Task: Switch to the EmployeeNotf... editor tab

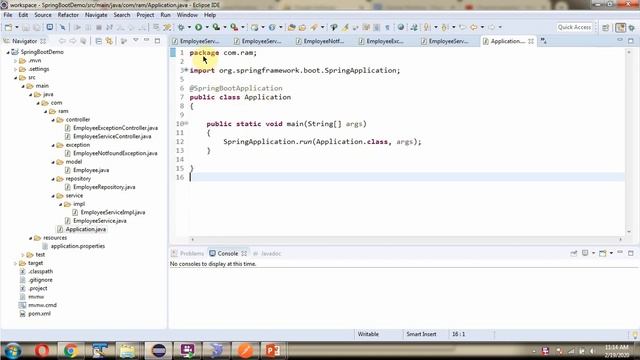Action: pyautogui.click(x=320, y=41)
